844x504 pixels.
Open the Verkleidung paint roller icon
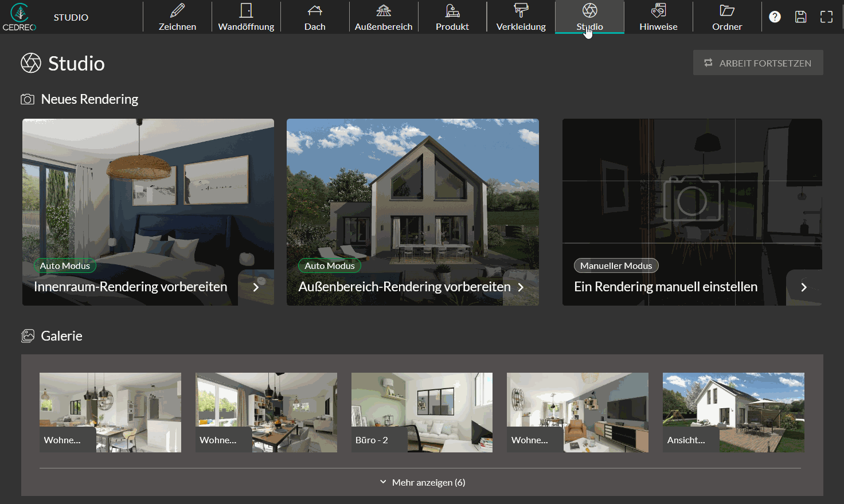pyautogui.click(x=521, y=10)
